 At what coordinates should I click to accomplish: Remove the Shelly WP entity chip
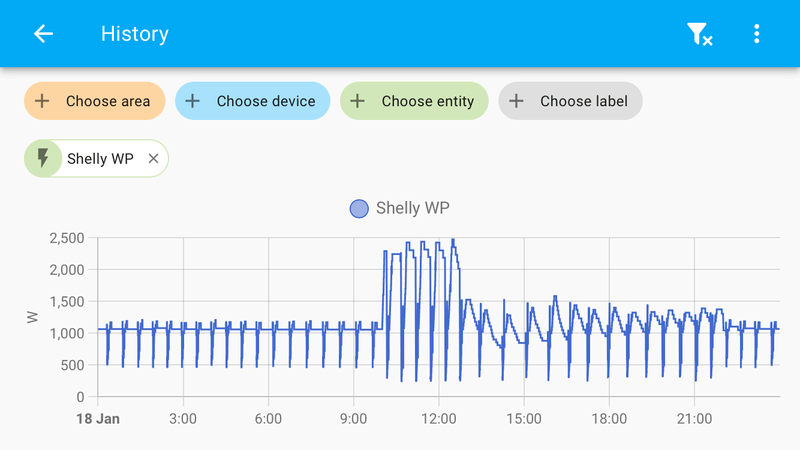(153, 158)
